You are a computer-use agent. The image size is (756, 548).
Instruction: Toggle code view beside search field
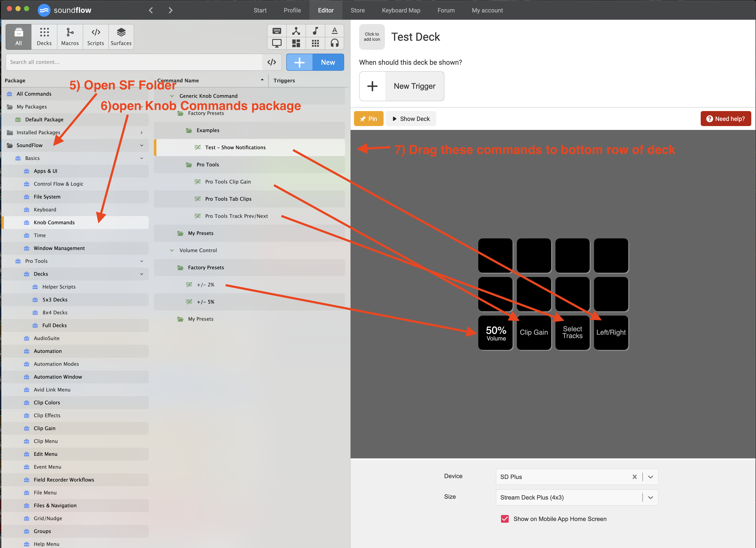coord(272,62)
